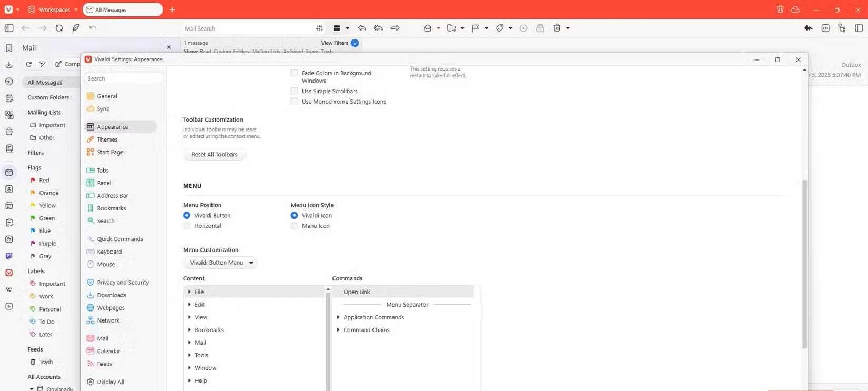Open the Workspaces dropdown
This screenshot has width=868, height=391.
coord(53,9)
